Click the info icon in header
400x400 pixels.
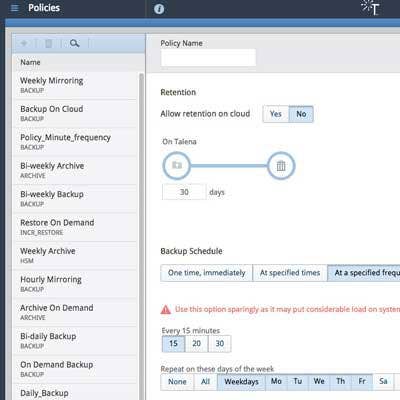(159, 9)
